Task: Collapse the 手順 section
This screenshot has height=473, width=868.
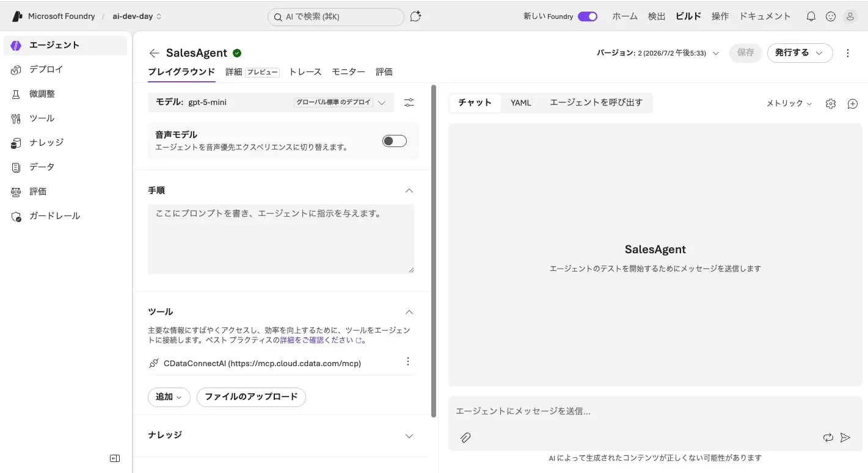Action: click(x=409, y=190)
